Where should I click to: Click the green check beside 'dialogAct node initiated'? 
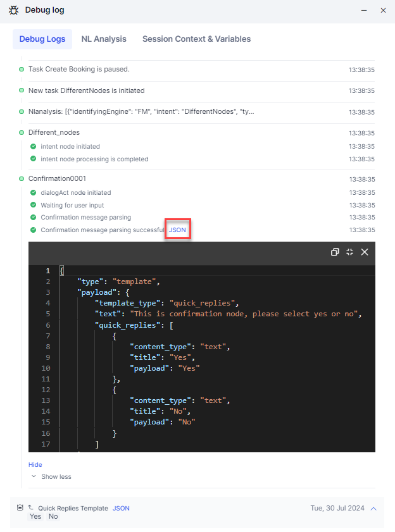coord(33,192)
